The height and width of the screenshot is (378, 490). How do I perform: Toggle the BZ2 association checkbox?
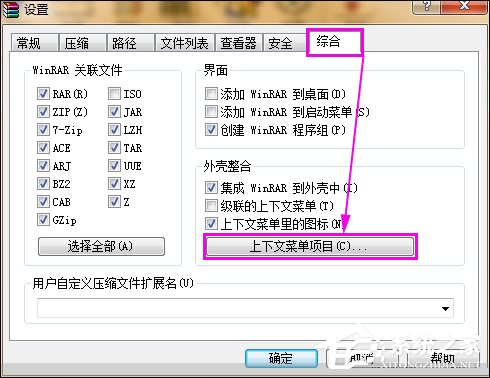tap(43, 184)
